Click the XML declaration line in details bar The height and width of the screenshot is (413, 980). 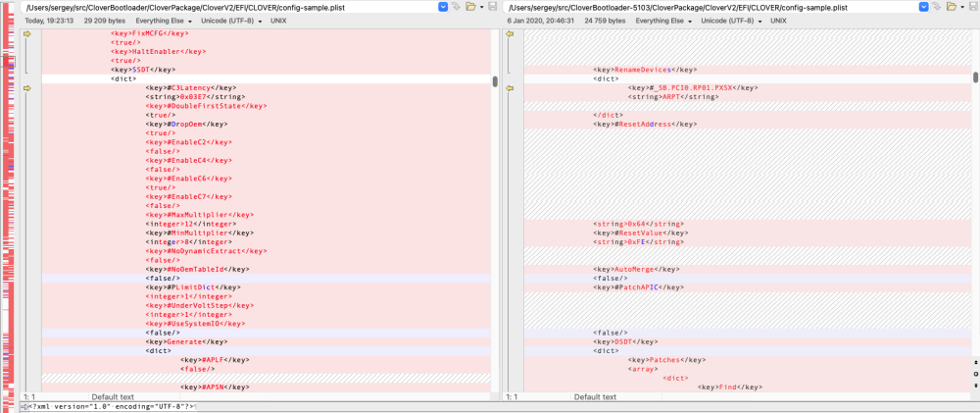pyautogui.click(x=113, y=407)
